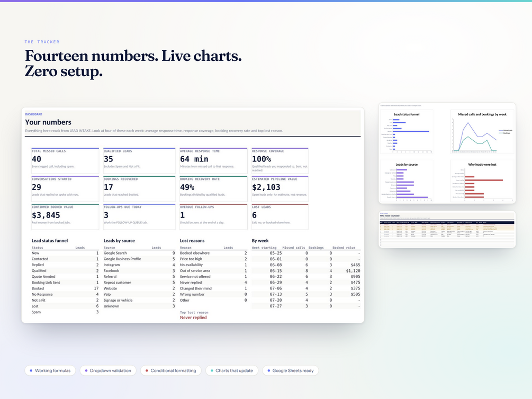Click the Charts that update pill

(232, 370)
